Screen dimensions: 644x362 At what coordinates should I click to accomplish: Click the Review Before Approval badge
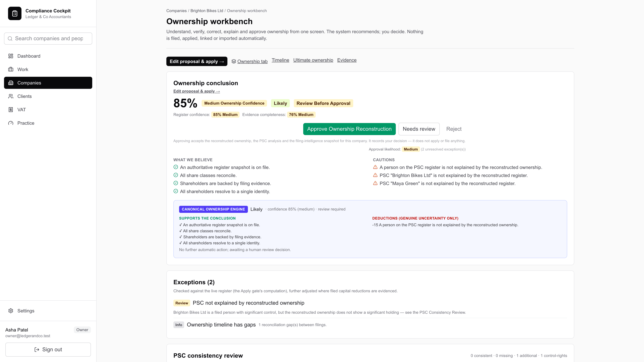point(323,103)
